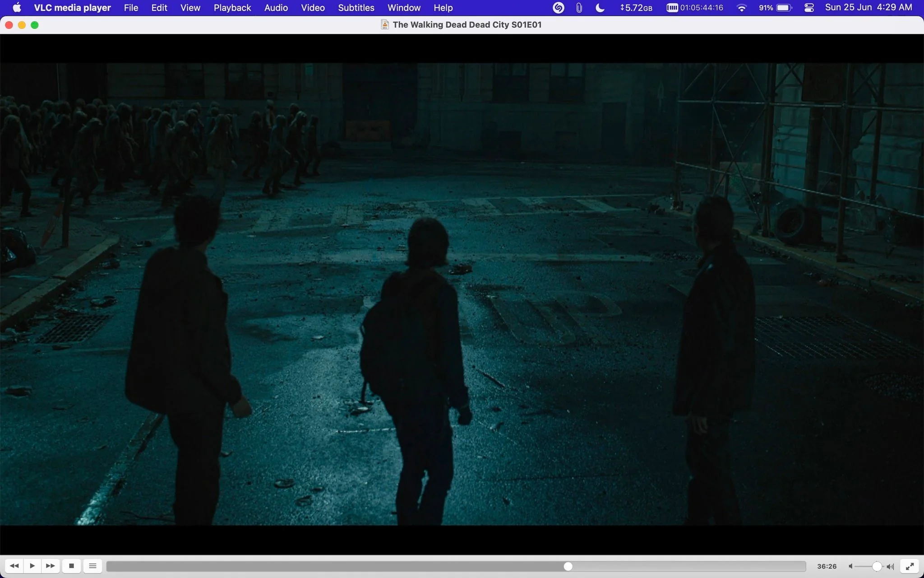Click the seek bar position handle
The width and height of the screenshot is (924, 578).
[568, 566]
